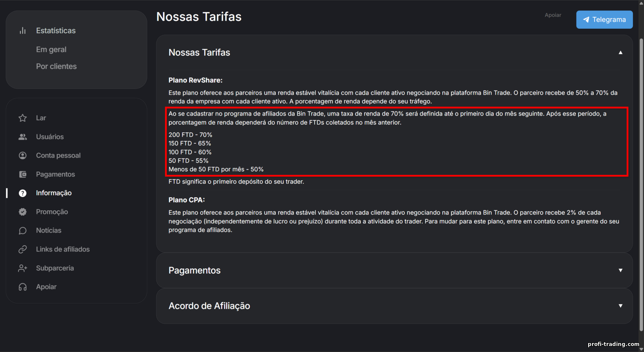Click the page's vertical scrollbar thumb
This screenshot has width=644, height=352.
(641, 185)
